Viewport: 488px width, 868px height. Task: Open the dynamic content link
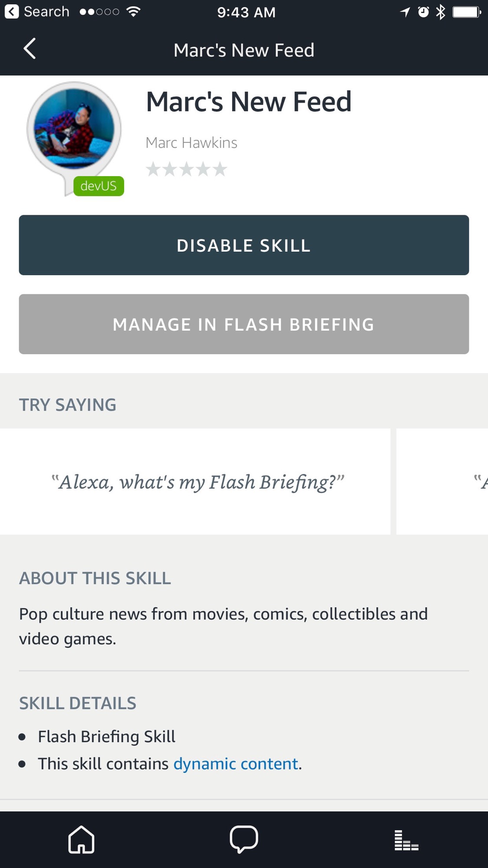[236, 764]
